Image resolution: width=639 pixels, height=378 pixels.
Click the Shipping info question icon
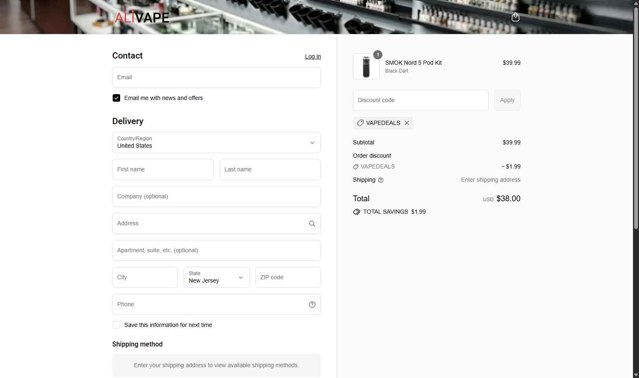click(x=381, y=180)
